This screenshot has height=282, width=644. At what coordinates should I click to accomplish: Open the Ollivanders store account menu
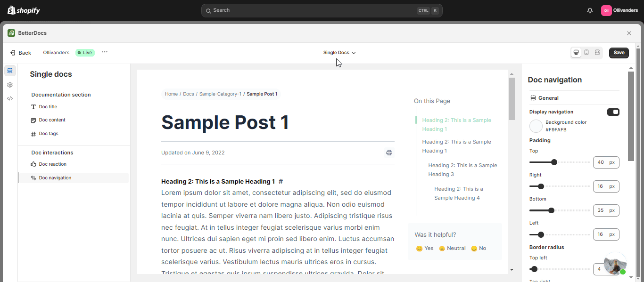coord(619,10)
